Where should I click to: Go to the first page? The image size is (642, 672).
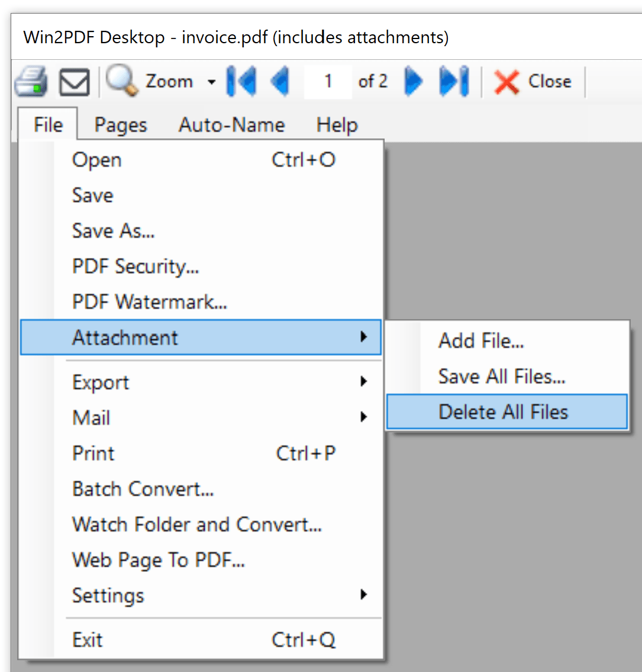point(241,81)
